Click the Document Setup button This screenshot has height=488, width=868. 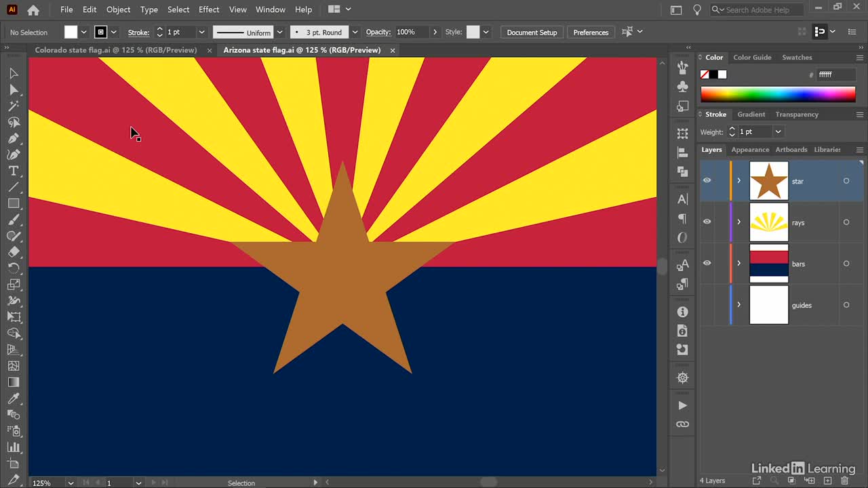[x=532, y=33]
